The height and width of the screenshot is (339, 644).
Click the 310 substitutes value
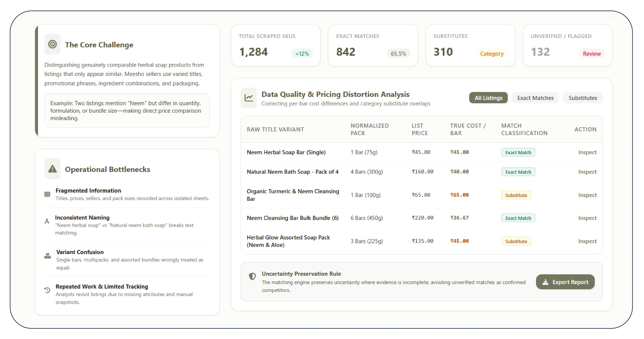click(443, 52)
